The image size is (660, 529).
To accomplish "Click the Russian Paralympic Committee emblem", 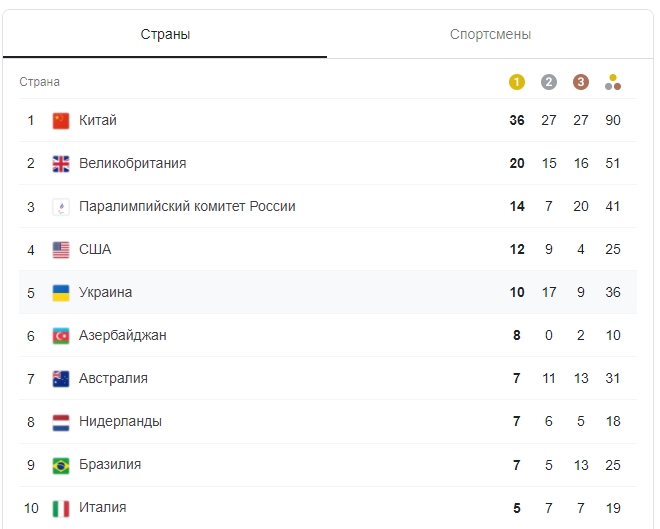I will [61, 207].
